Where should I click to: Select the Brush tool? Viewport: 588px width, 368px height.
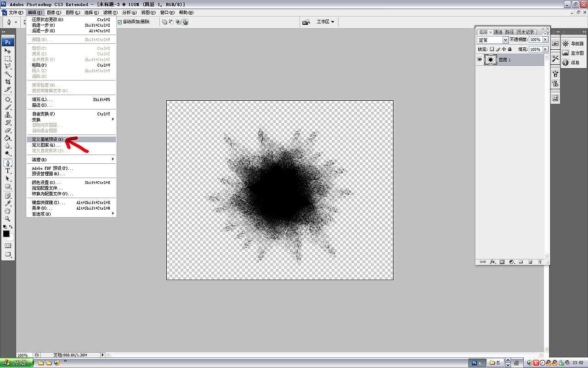click(8, 107)
